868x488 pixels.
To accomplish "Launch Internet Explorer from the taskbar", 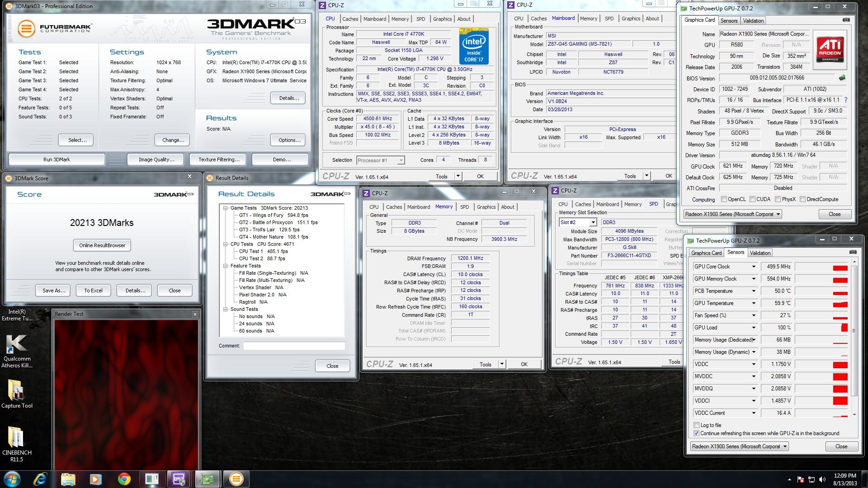I will (x=40, y=479).
